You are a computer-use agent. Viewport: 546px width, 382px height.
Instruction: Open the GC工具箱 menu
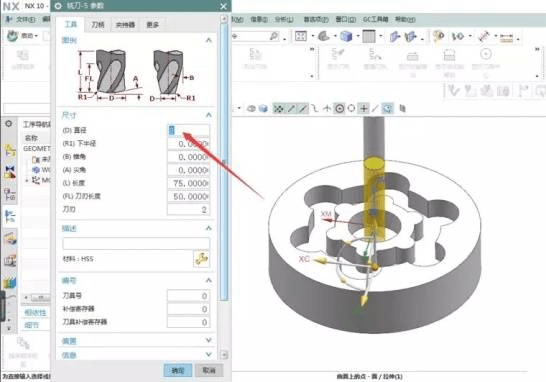coord(375,20)
